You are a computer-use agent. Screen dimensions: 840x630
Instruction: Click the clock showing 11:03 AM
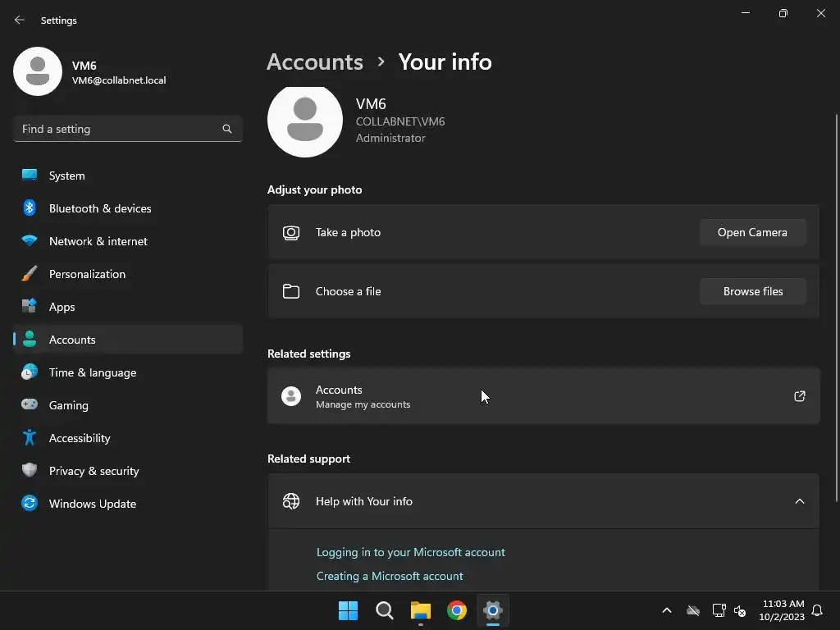[x=782, y=610]
